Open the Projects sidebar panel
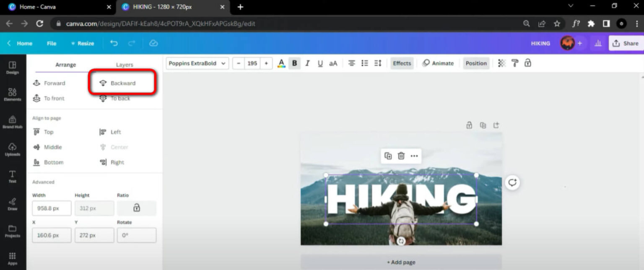 pyautogui.click(x=13, y=231)
